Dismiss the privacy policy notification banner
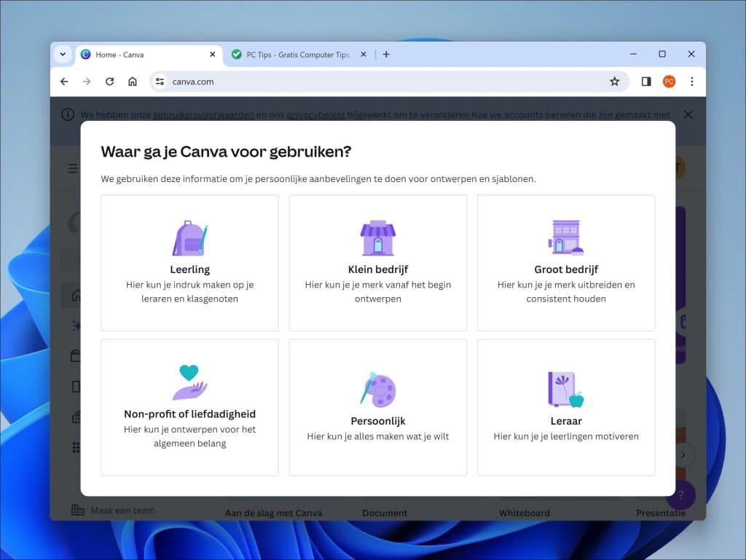Viewport: 746px width, 560px height. [x=688, y=114]
